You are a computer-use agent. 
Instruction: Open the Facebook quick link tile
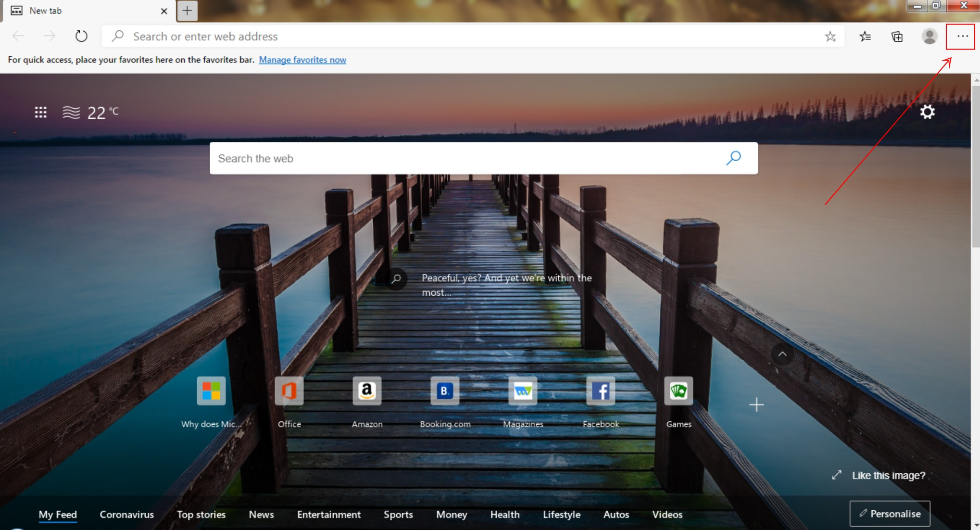point(601,391)
